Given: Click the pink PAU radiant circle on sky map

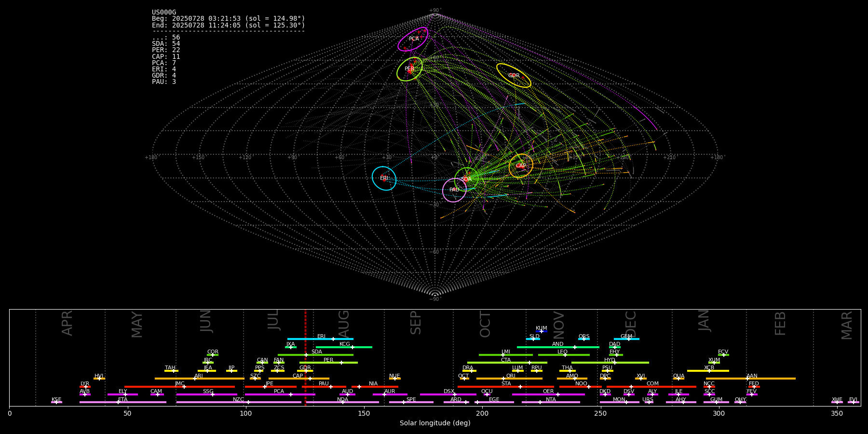Looking at the screenshot, I should click(x=454, y=190).
